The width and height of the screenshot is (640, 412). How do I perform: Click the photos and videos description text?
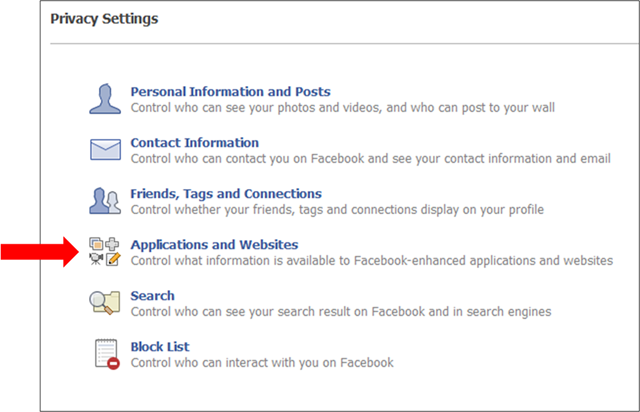342,108
